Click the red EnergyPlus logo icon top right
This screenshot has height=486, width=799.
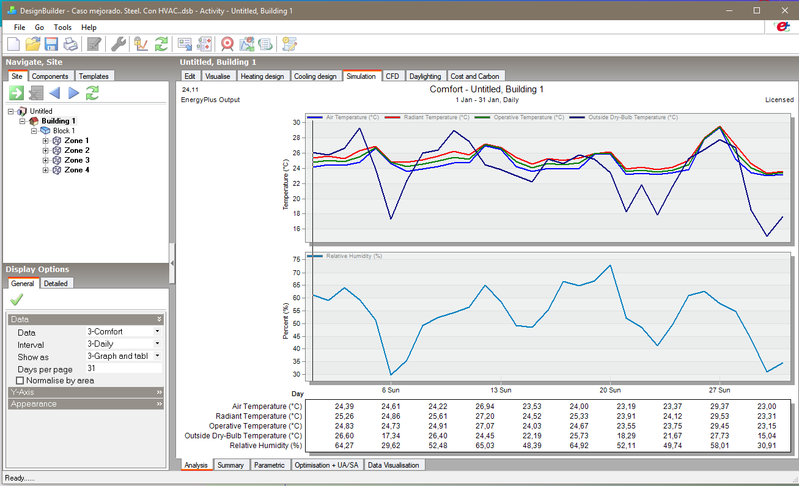[781, 26]
